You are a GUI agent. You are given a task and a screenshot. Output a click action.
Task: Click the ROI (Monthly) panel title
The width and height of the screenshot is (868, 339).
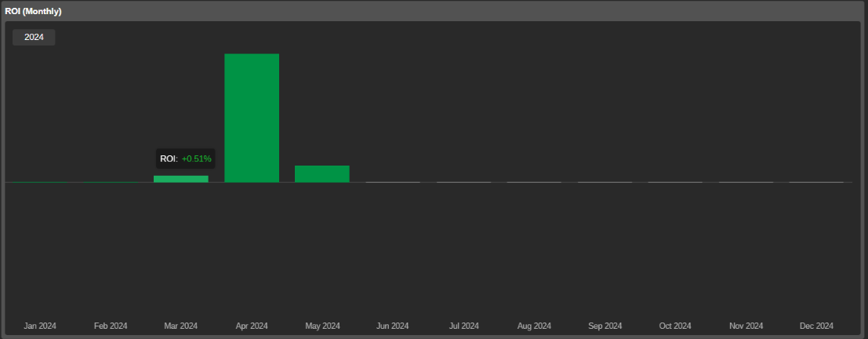34,11
